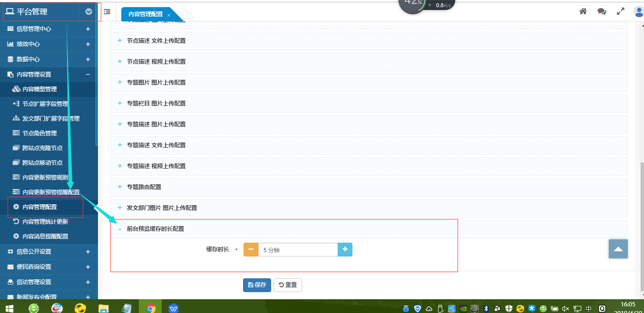Image resolution: width=644 pixels, height=313 pixels.
Task: Open 内容更新预警提醒配置 menu item
Action: [49, 192]
